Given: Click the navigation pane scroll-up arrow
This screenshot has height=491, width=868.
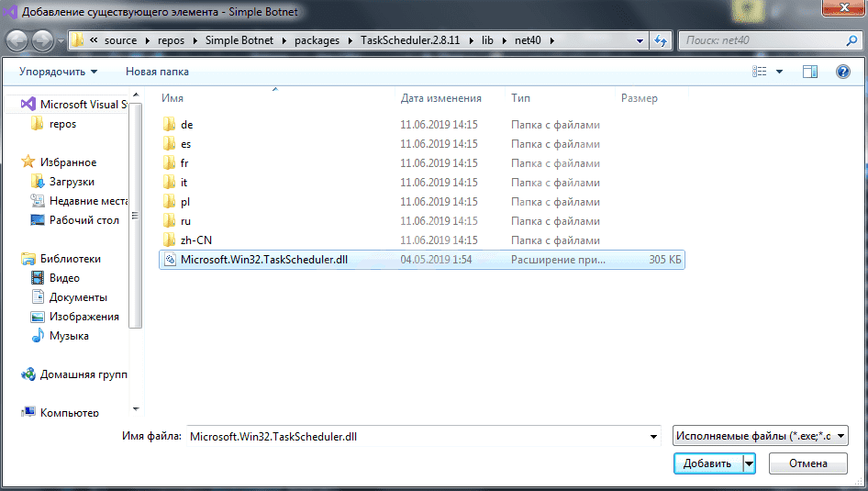Looking at the screenshot, I should 136,95.
